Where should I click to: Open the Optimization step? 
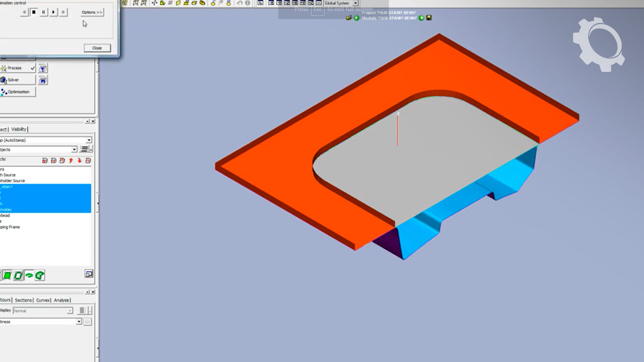click(18, 92)
